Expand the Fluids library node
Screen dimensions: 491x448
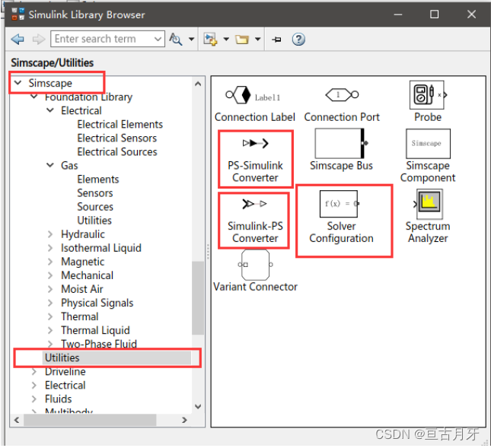34,399
